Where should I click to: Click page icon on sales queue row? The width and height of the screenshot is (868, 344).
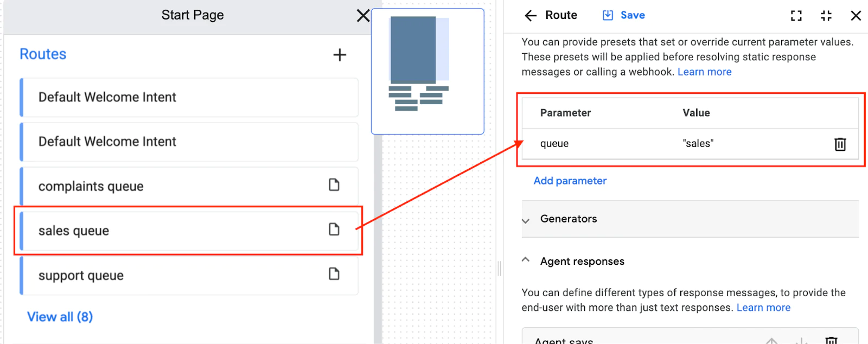tap(334, 230)
